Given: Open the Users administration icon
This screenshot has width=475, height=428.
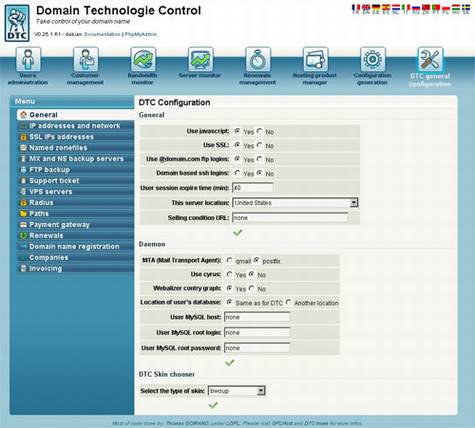Looking at the screenshot, I should pyautogui.click(x=28, y=59).
